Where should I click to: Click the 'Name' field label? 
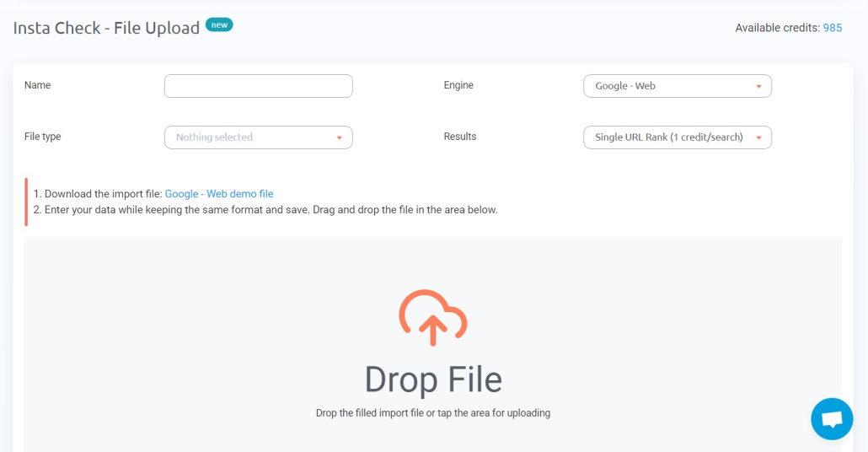tap(38, 85)
